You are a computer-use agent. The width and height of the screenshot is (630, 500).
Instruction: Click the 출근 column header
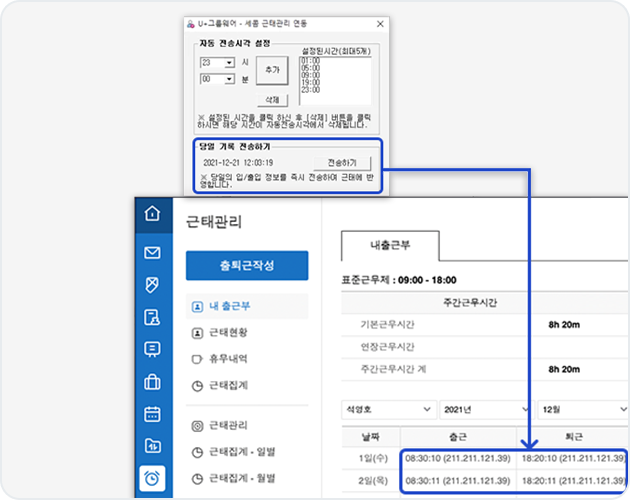458,437
